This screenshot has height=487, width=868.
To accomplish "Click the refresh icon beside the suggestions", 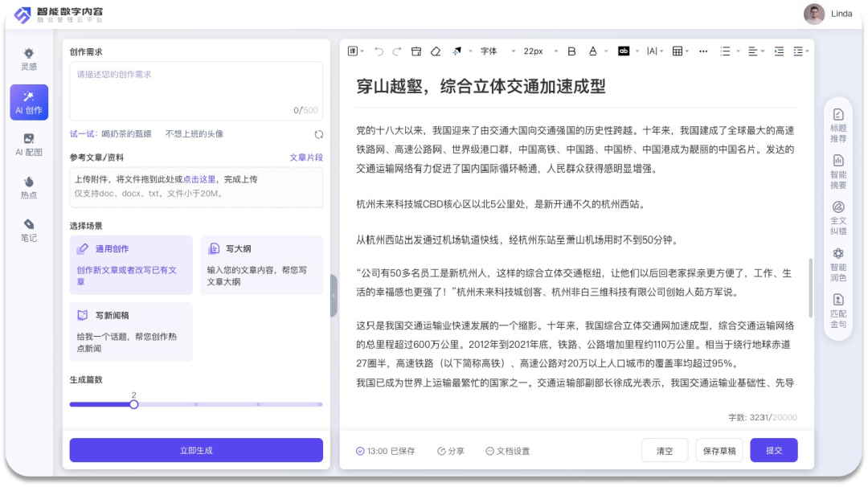I will [319, 134].
